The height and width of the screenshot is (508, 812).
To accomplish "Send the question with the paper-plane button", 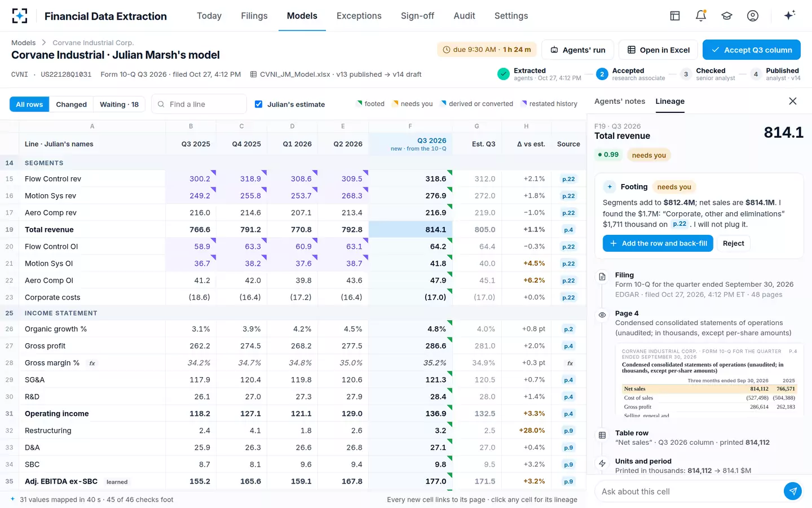I will coord(793,491).
